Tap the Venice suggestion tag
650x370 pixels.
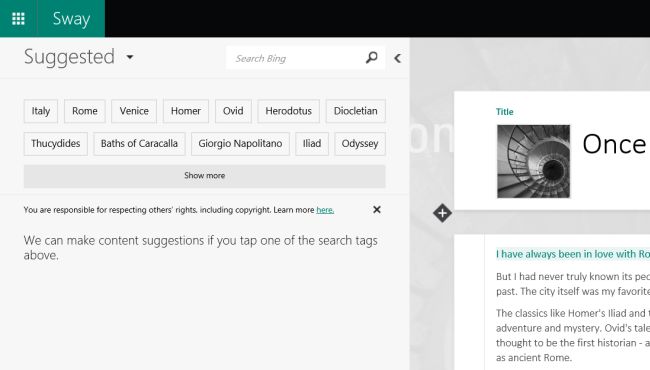point(134,111)
